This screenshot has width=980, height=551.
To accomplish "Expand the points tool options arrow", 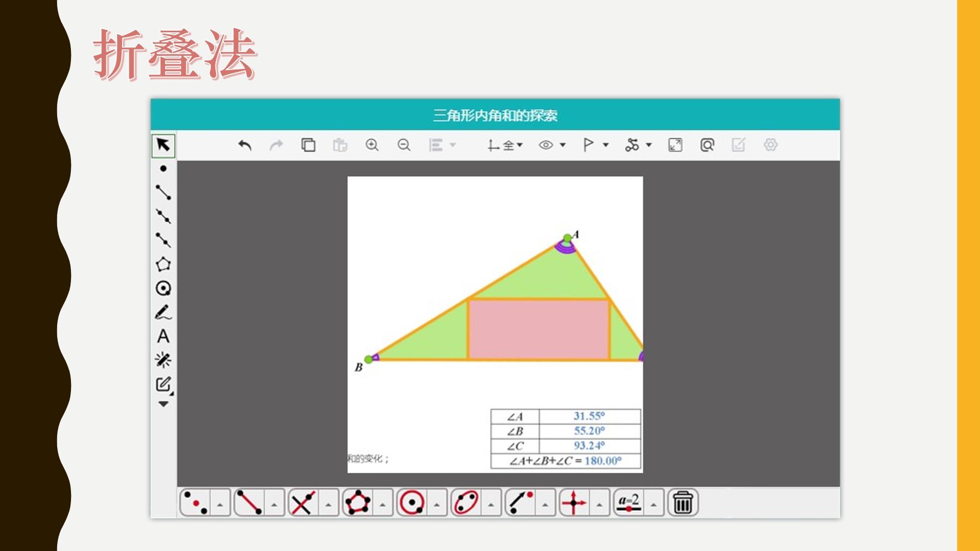I will (x=220, y=505).
